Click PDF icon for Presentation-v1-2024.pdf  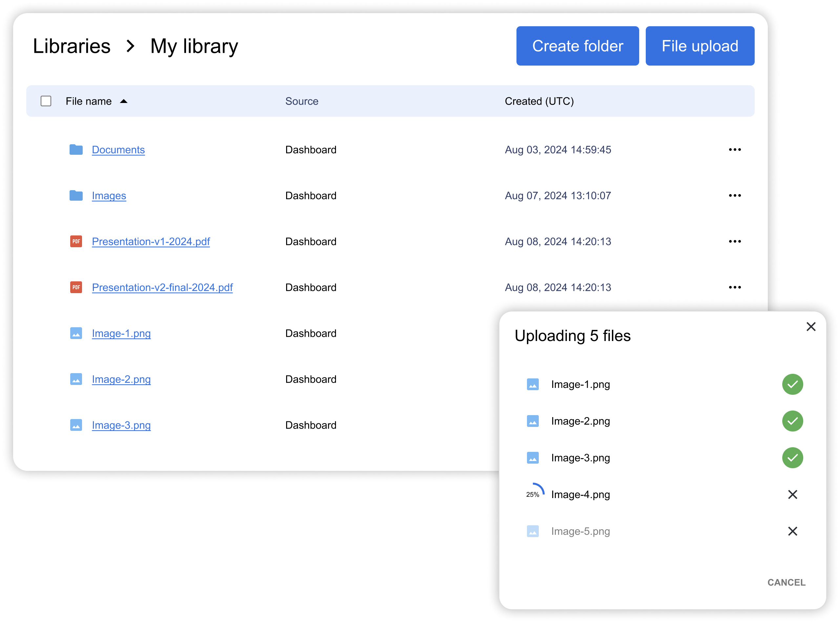click(76, 241)
